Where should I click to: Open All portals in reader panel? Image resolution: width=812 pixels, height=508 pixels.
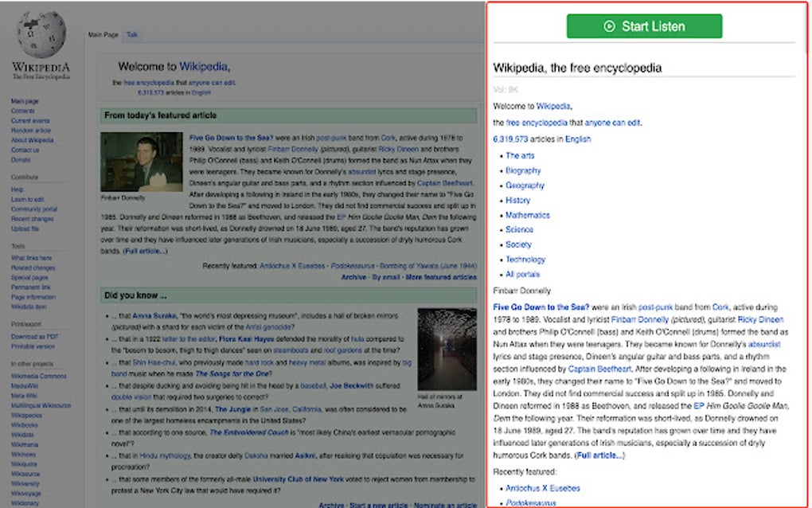tap(522, 275)
